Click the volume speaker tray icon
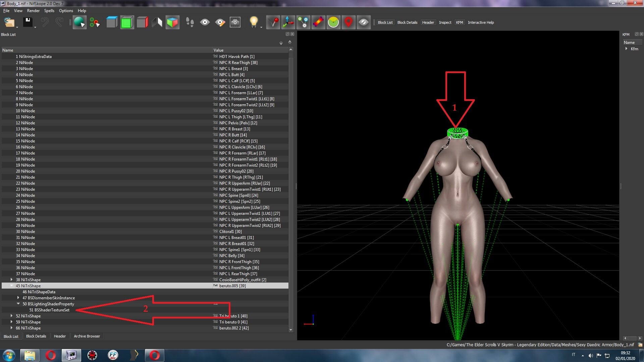 (591, 355)
